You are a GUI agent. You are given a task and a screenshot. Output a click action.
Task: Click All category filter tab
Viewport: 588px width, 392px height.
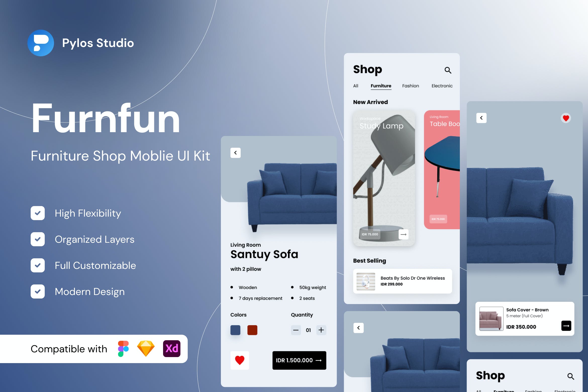(x=356, y=86)
